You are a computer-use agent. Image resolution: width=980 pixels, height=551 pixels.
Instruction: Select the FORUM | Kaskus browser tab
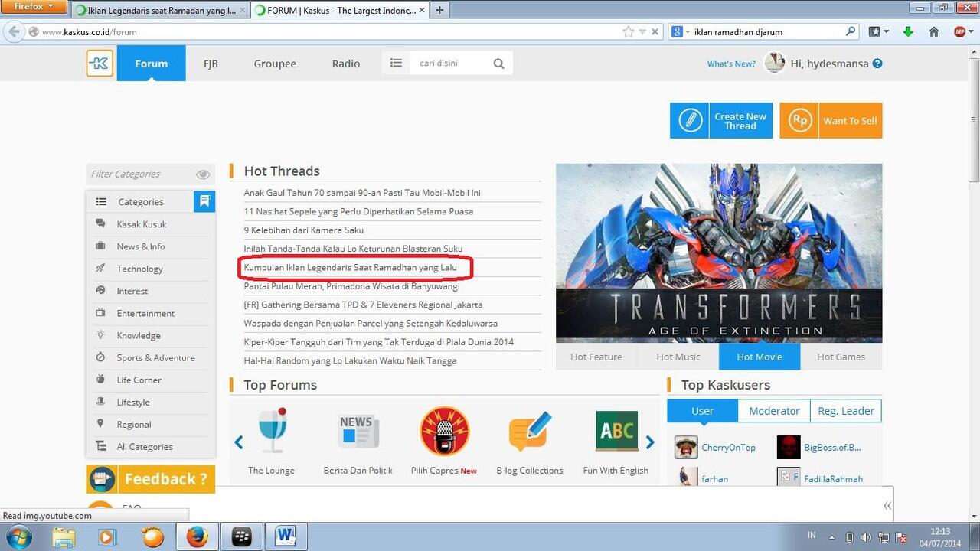point(340,11)
